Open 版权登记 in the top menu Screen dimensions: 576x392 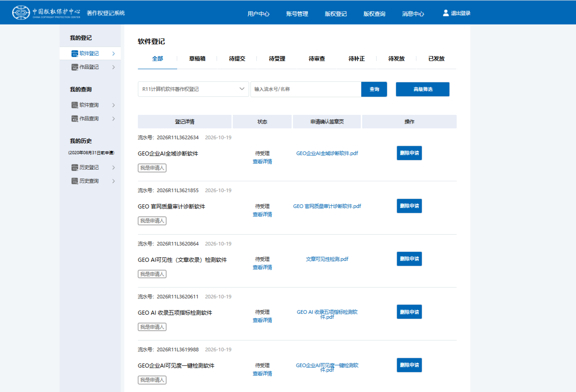336,14
